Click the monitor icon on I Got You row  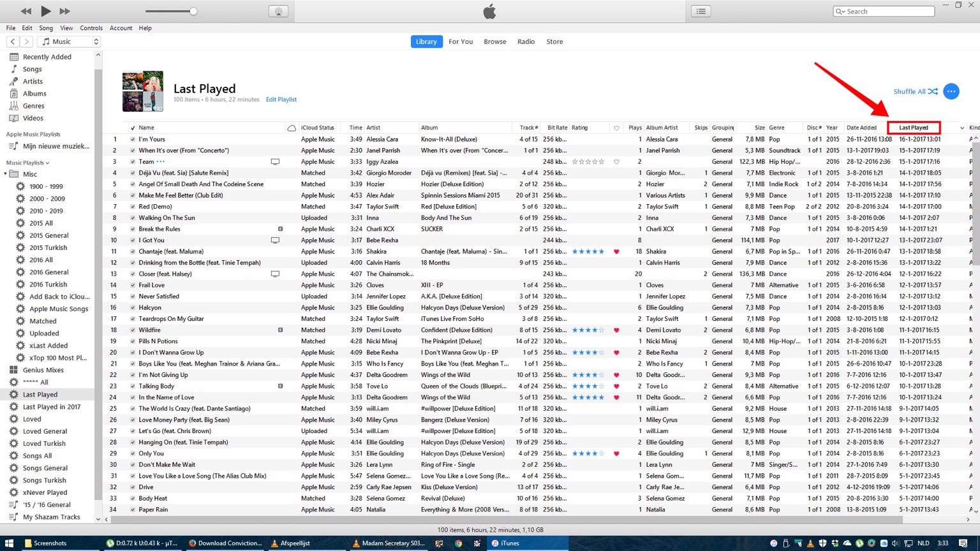275,240
